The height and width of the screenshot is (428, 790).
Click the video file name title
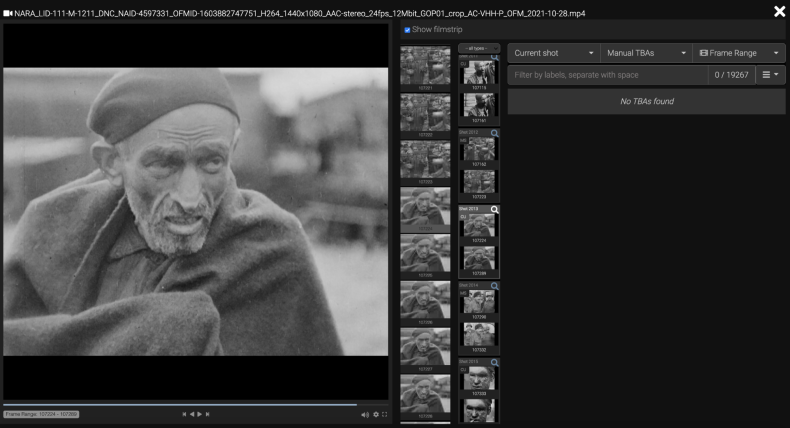pos(300,14)
